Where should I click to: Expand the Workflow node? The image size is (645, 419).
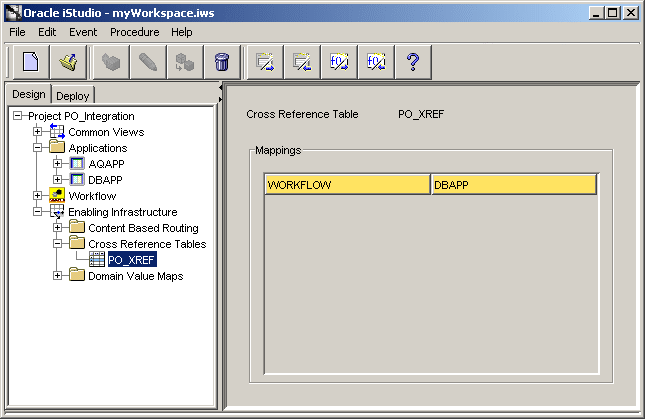[x=37, y=196]
